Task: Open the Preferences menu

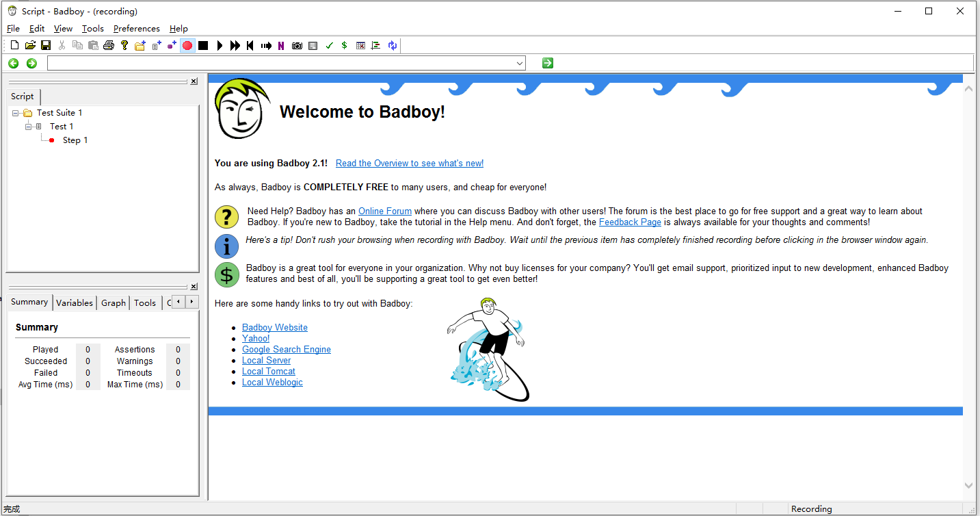Action: click(137, 29)
